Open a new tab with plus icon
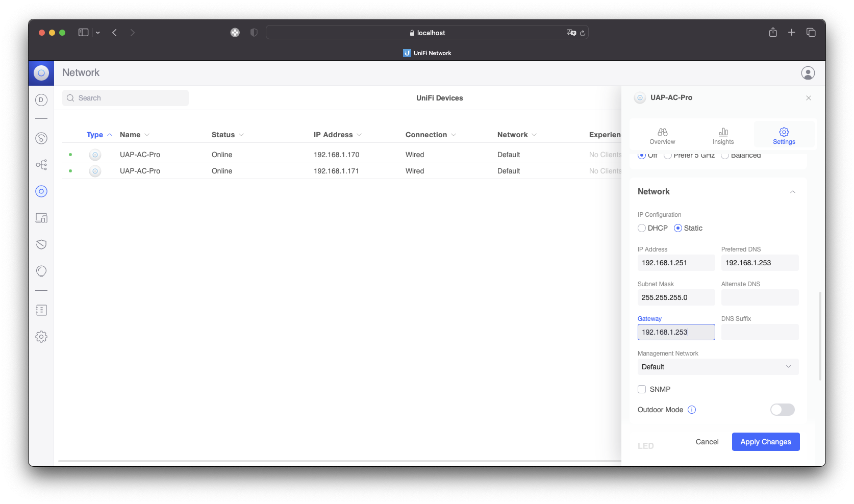Screen dimensions: 854x504 [792, 33]
